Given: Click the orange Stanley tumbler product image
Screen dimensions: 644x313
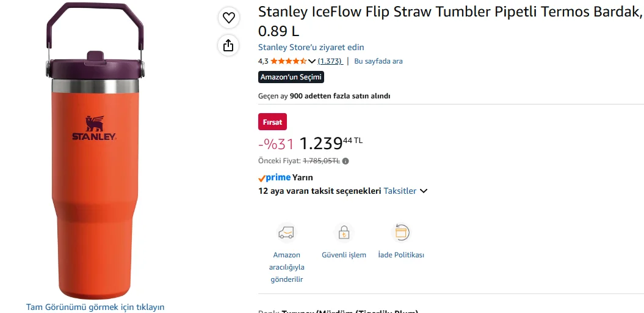Looking at the screenshot, I should coord(95,151).
